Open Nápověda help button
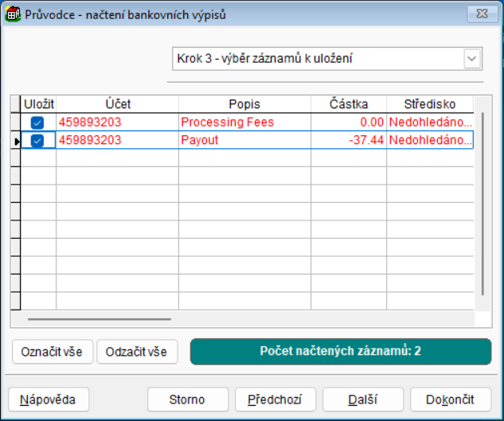504x421 pixels. click(x=48, y=400)
